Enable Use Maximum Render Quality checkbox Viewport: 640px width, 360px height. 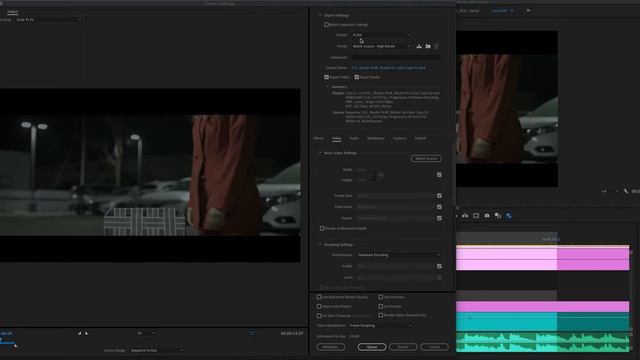coord(319,297)
